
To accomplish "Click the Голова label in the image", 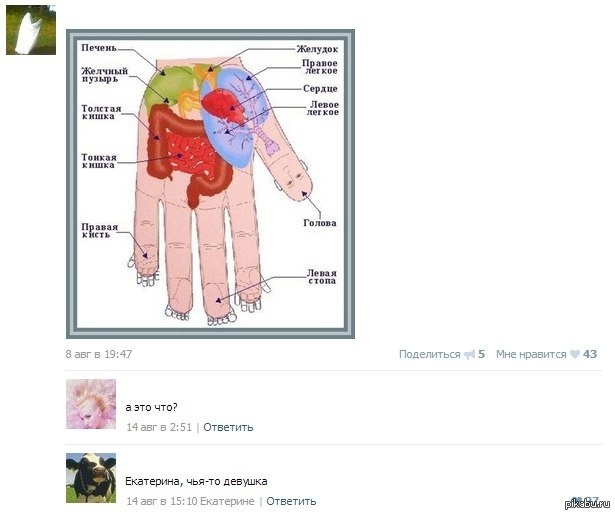I will (x=320, y=223).
